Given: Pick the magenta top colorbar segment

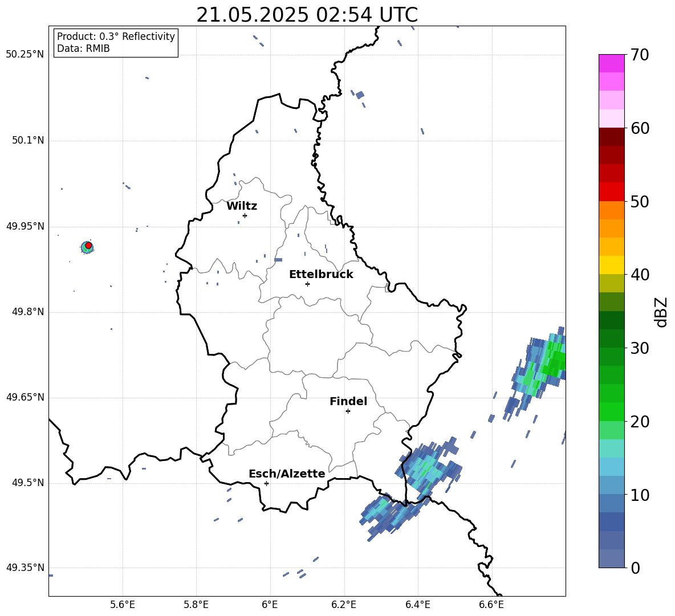Looking at the screenshot, I should (x=611, y=64).
